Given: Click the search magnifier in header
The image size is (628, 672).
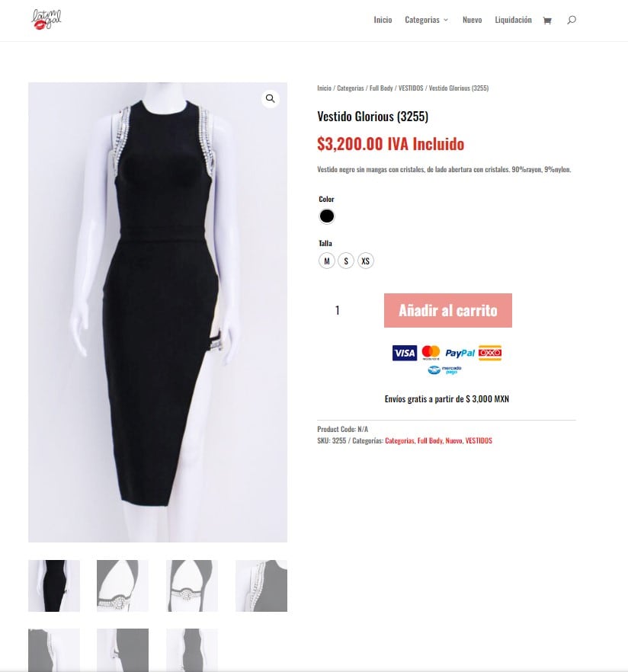Looking at the screenshot, I should point(572,20).
